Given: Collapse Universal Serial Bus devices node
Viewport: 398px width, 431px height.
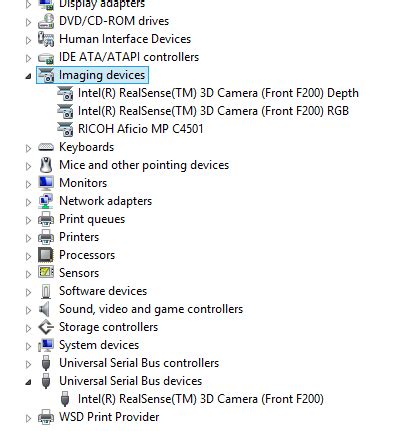Looking at the screenshot, I should pyautogui.click(x=28, y=382).
